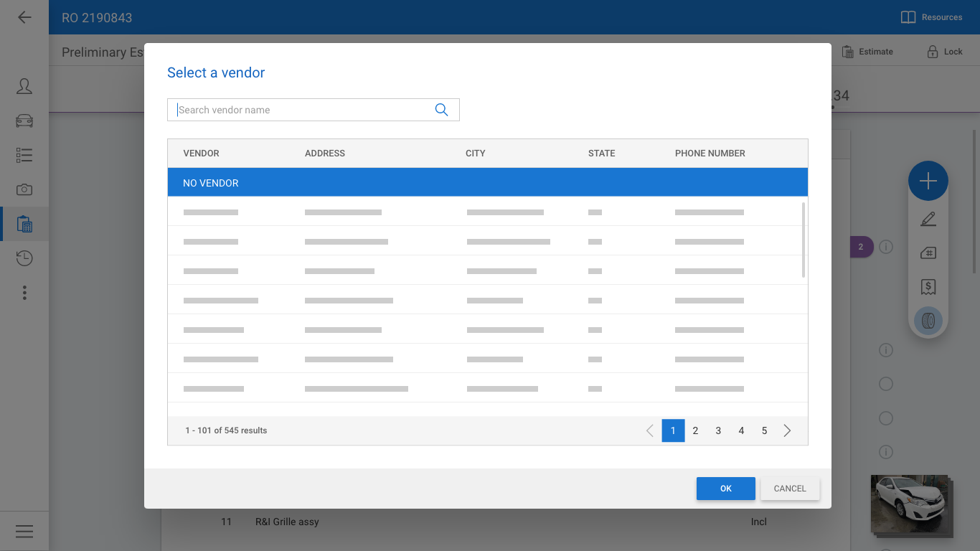Open the photos camera icon
This screenshot has height=551, width=980.
tap(24, 189)
